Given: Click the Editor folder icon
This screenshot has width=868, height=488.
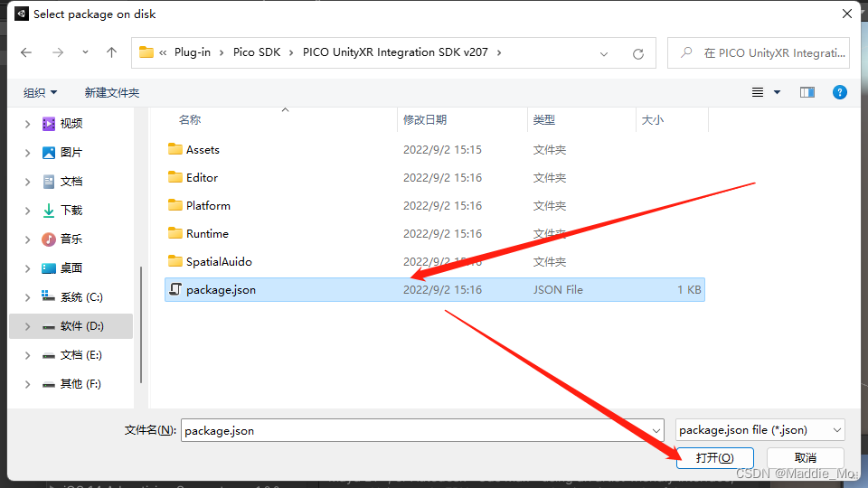Looking at the screenshot, I should click(175, 177).
